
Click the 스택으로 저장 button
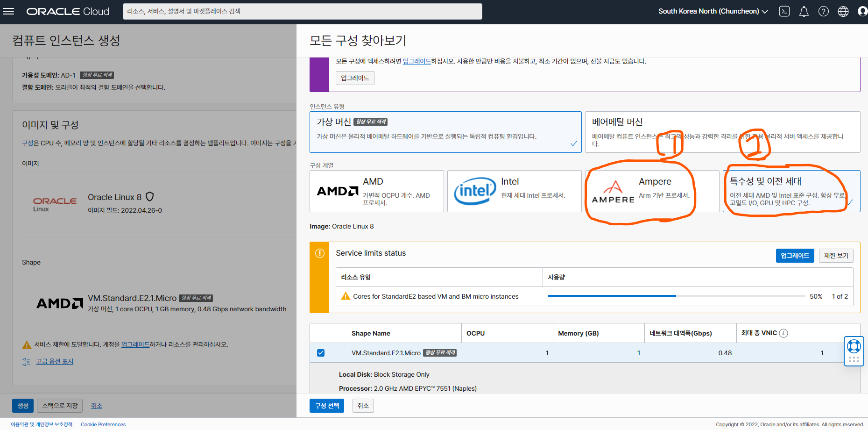60,406
